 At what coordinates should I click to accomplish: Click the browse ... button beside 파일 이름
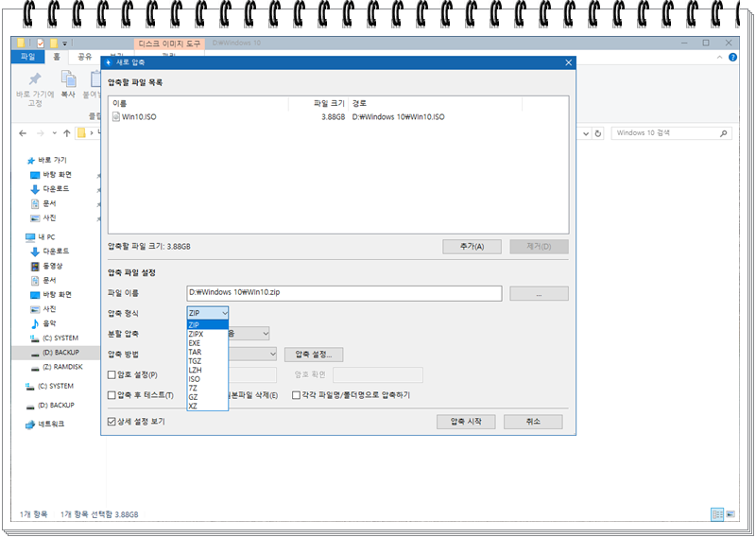point(539,293)
